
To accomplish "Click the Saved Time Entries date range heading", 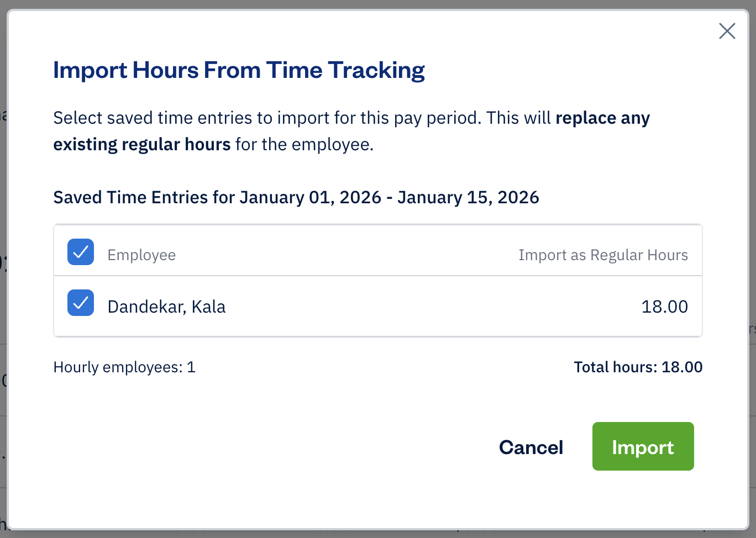I will 296,197.
